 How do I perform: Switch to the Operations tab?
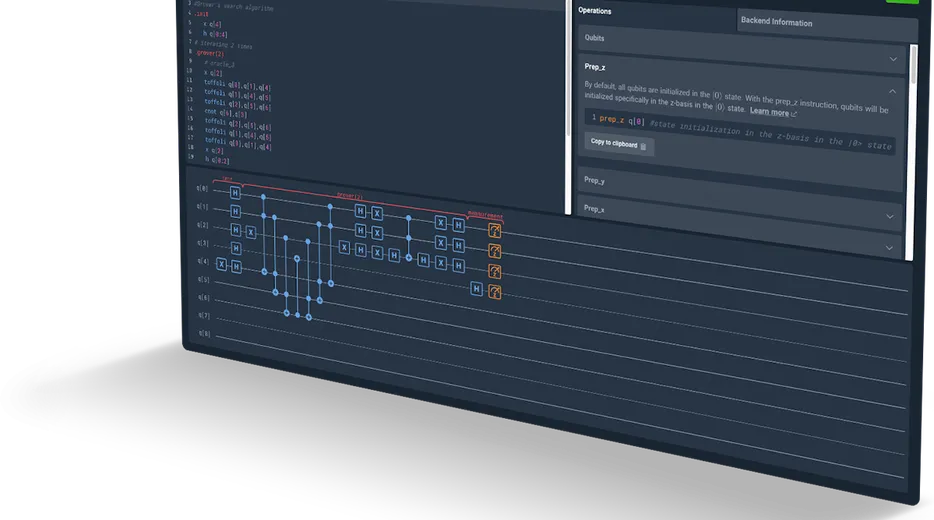(596, 10)
